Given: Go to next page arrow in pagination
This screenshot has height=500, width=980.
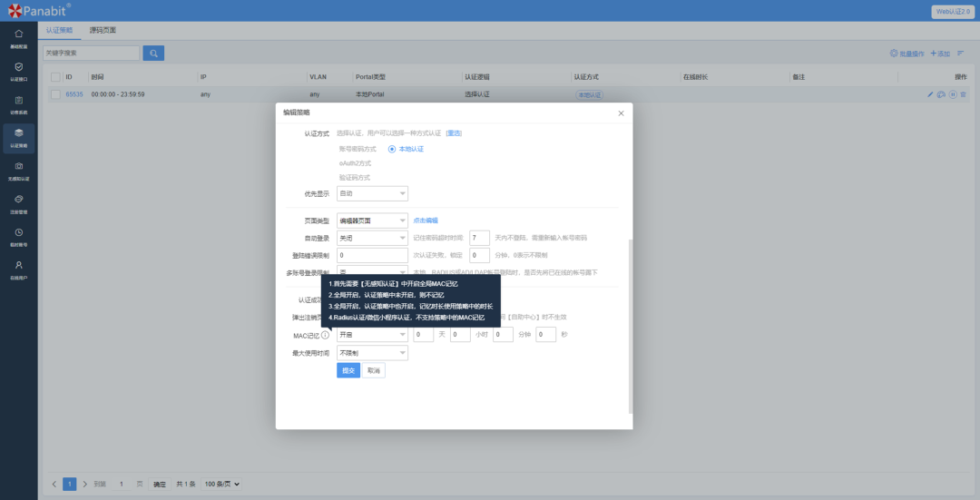Looking at the screenshot, I should tap(85, 484).
